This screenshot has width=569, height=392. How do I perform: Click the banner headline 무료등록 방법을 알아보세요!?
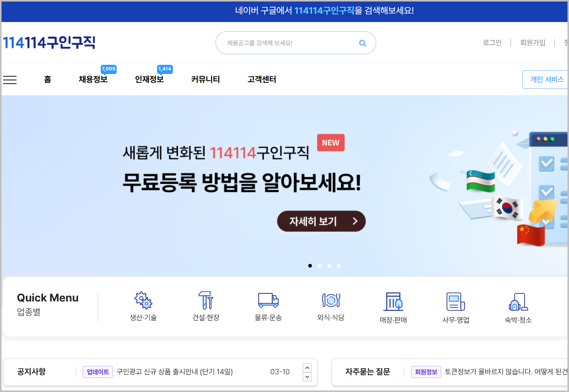(x=242, y=183)
